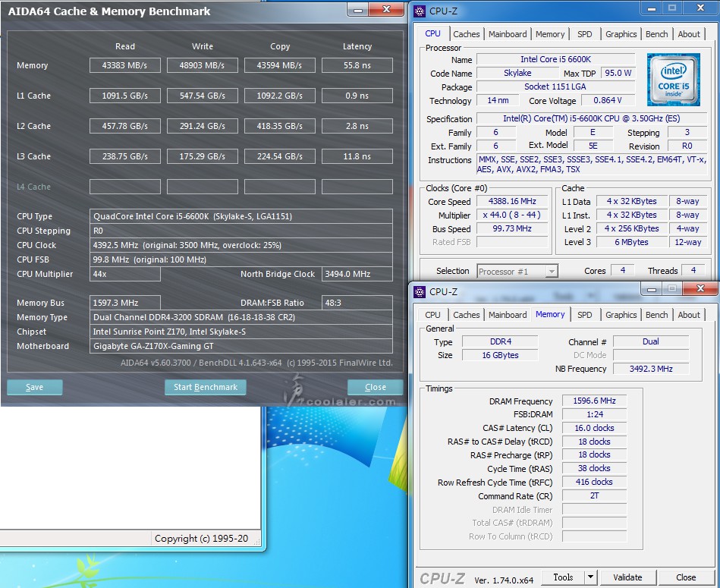Expand the Tools dropdown arrow in CPU-Z
The image size is (720, 588).
coord(590,577)
